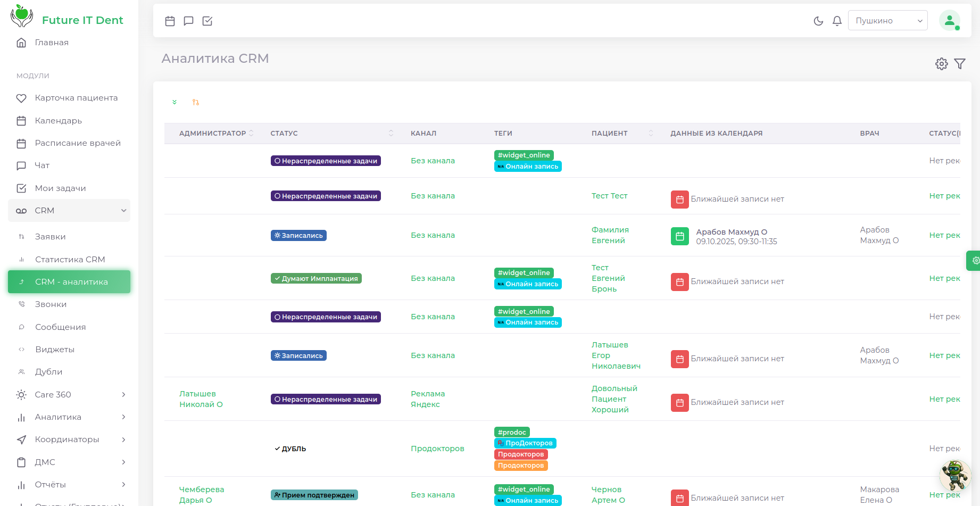980x506 pixels.
Task: Toggle dark mode with the moon icon
Action: [819, 21]
